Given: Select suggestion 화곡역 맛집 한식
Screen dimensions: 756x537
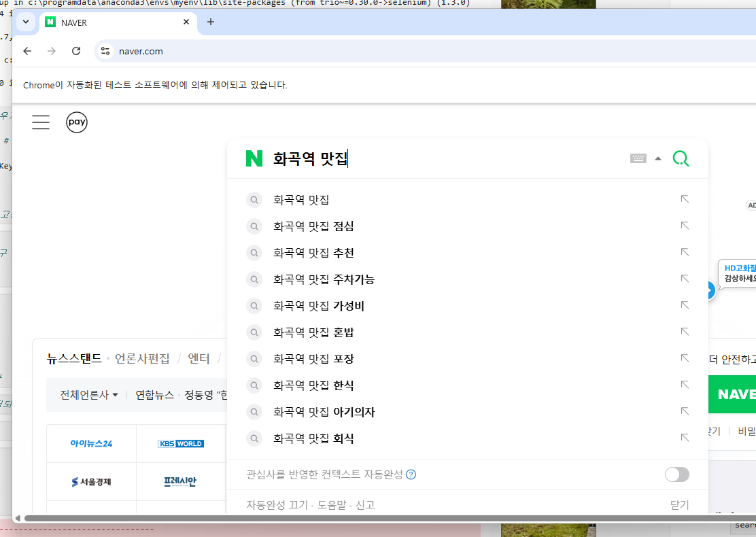Looking at the screenshot, I should click(x=467, y=385).
